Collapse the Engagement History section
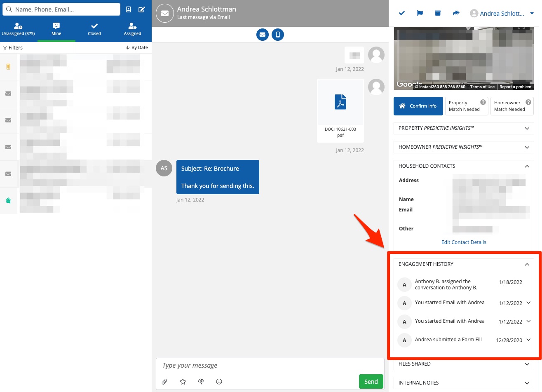The width and height of the screenshot is (542, 392). [527, 264]
